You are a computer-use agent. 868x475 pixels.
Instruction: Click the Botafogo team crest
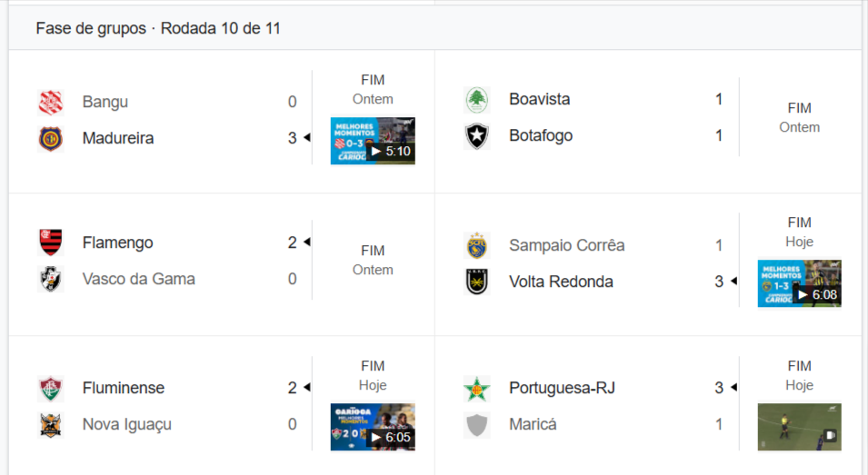click(476, 136)
